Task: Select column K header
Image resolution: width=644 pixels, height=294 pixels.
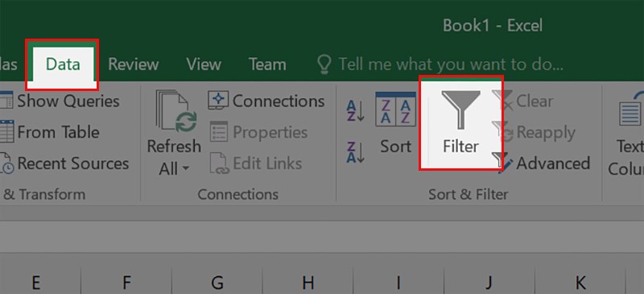Action: pyautogui.click(x=580, y=283)
